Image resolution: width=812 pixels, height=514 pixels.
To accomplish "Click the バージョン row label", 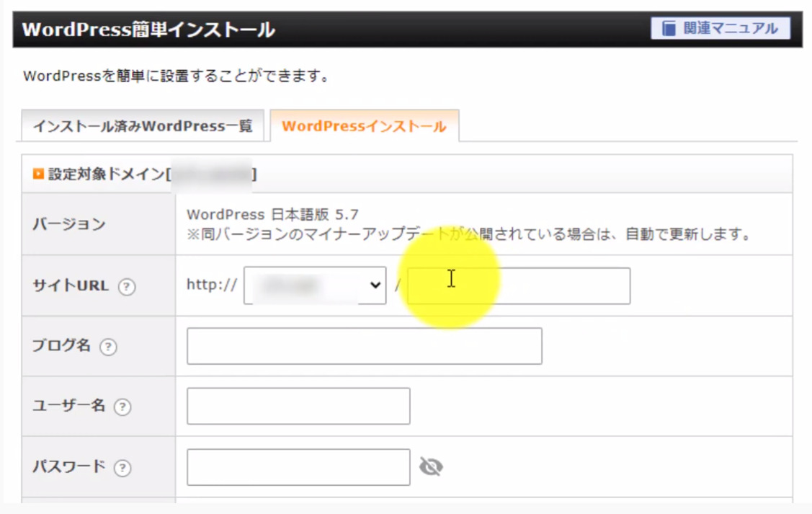I will coord(69,223).
